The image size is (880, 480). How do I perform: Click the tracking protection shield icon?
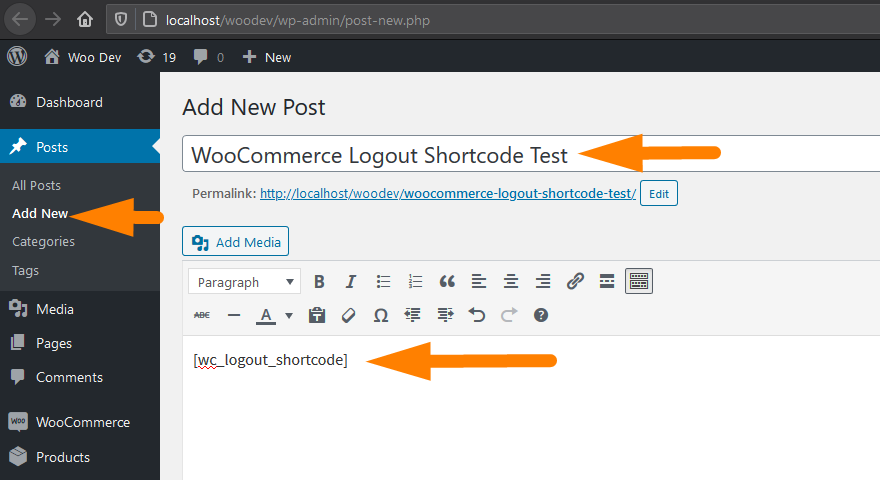[121, 20]
